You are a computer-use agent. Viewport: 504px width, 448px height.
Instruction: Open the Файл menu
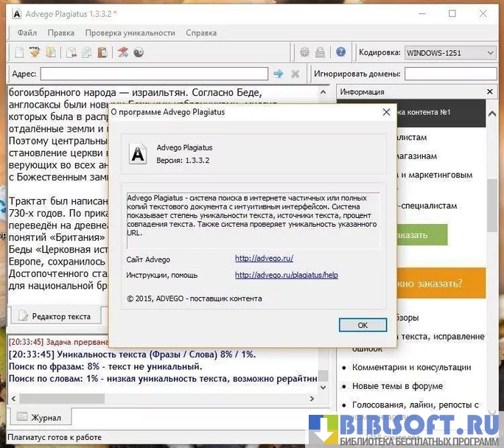[x=27, y=32]
